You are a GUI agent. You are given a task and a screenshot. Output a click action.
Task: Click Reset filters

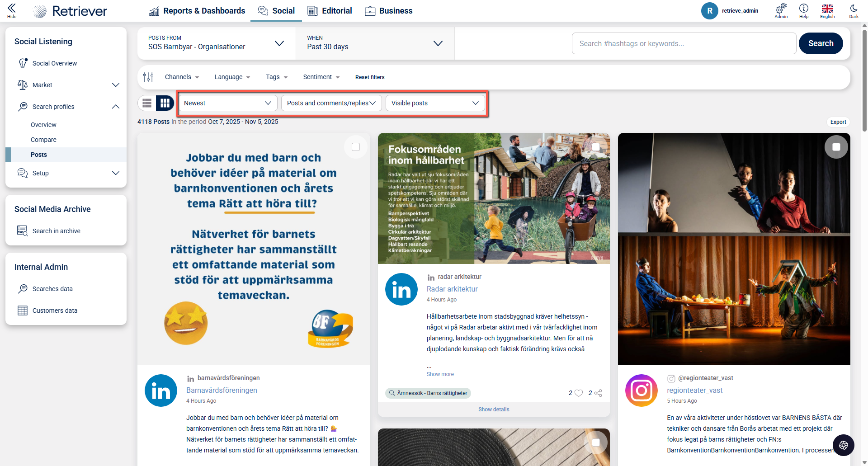point(370,77)
